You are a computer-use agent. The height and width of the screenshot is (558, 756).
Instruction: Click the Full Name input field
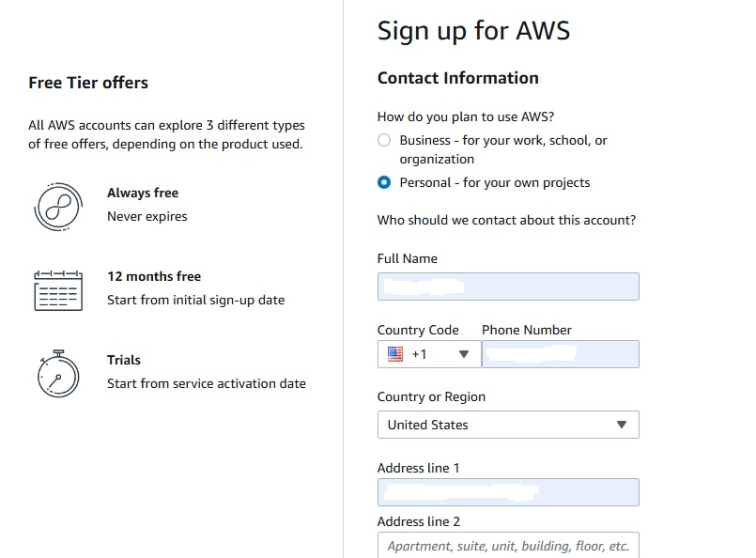pos(508,287)
